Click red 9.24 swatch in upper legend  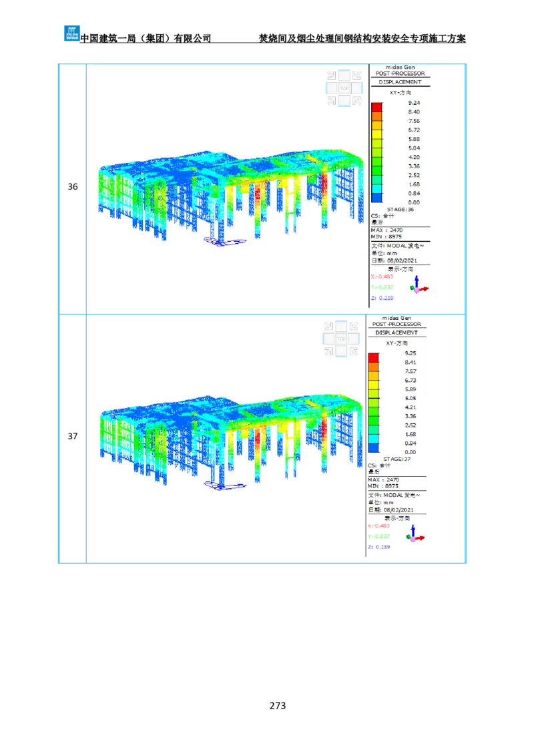pyautogui.click(x=377, y=108)
